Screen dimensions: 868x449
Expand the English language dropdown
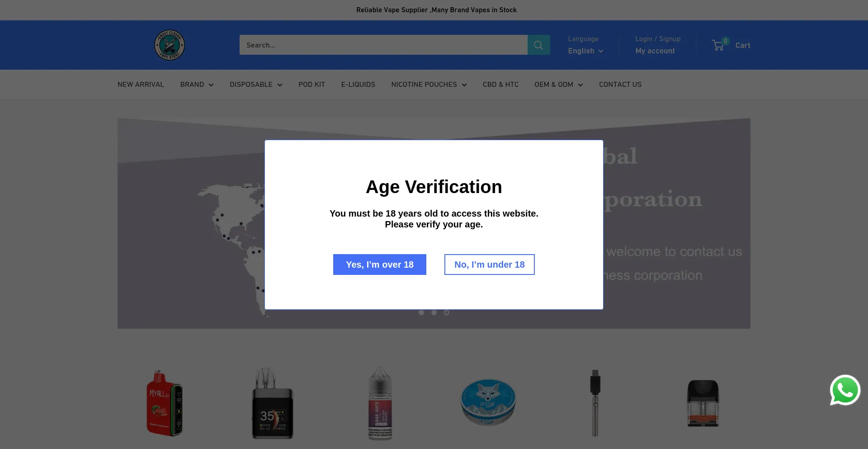click(585, 51)
